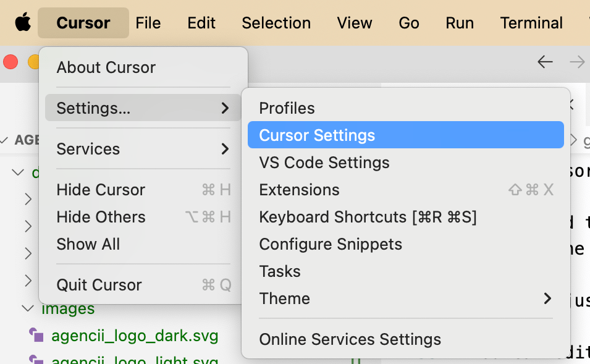Expand the Theme submenu
The width and height of the screenshot is (590, 364).
click(406, 298)
